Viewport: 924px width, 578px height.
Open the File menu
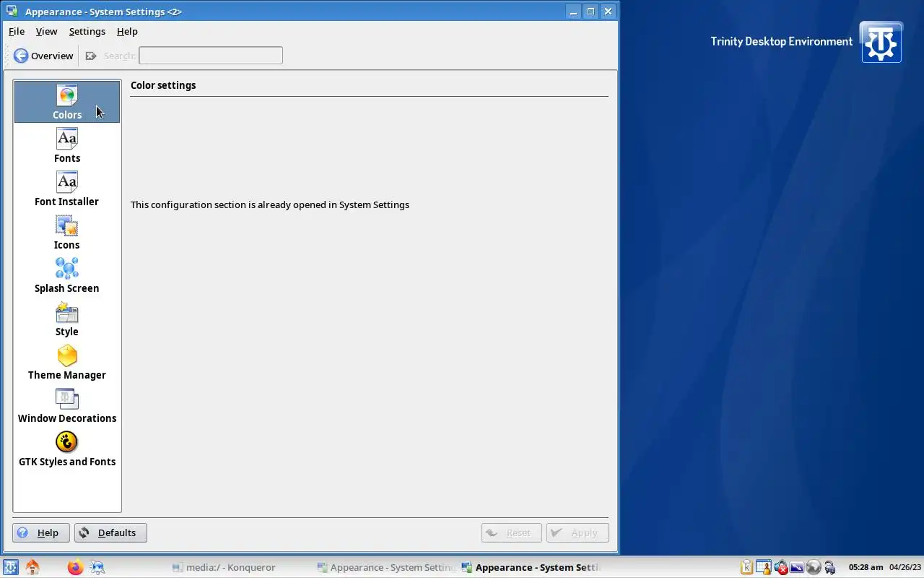17,31
